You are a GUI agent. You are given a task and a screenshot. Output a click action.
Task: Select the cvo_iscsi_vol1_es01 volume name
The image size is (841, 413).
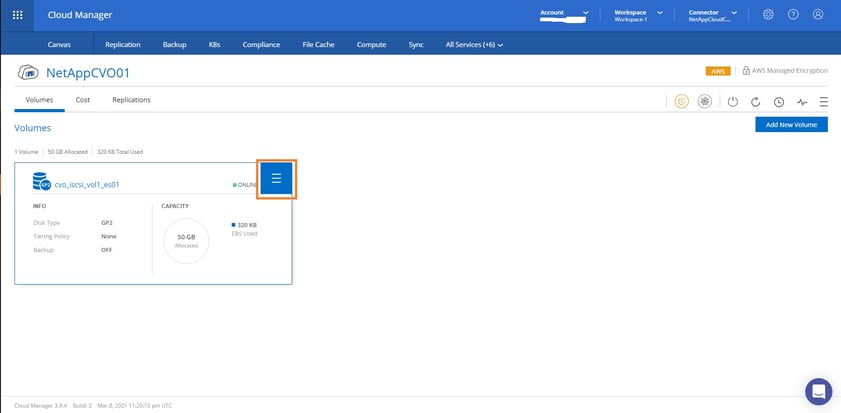click(x=87, y=184)
